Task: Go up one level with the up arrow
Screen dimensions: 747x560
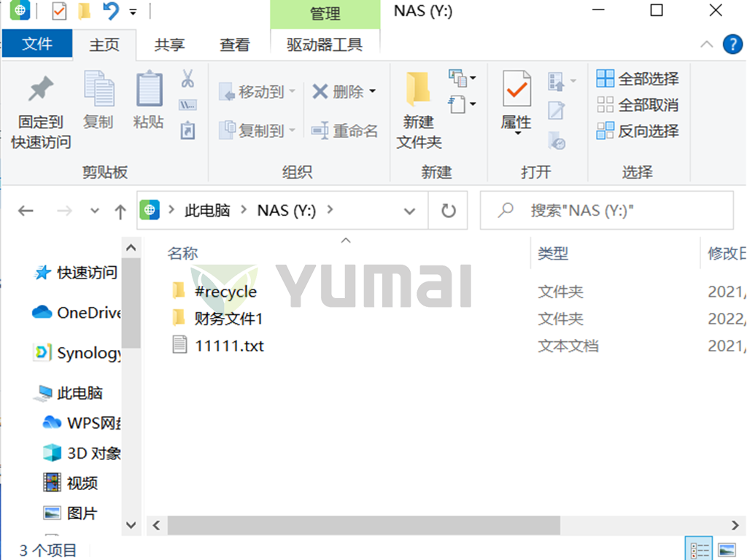Action: (x=120, y=210)
